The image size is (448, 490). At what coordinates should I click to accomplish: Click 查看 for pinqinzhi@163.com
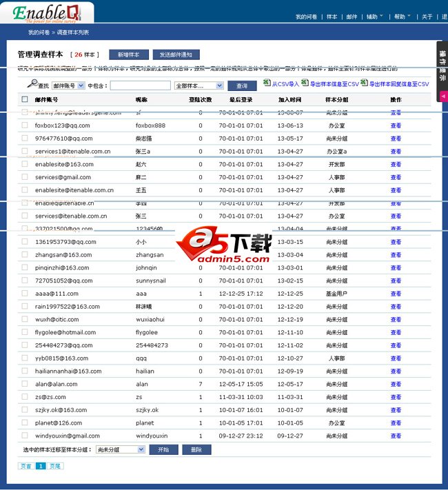396,267
